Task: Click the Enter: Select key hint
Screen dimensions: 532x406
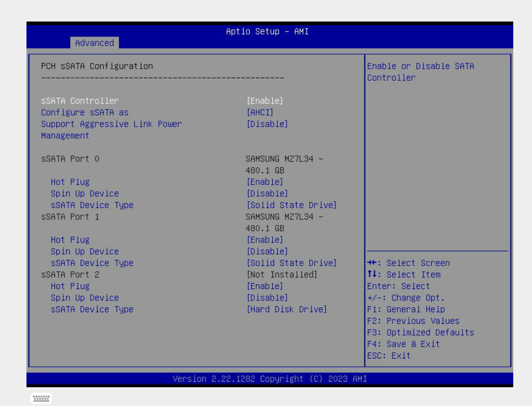Action: pyautogui.click(x=399, y=286)
